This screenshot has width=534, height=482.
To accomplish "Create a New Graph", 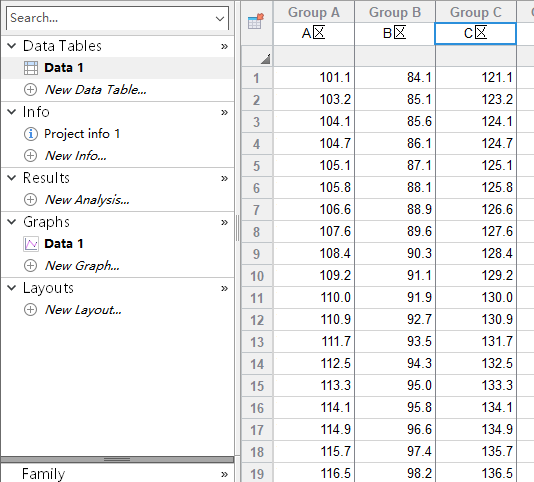I will [82, 266].
